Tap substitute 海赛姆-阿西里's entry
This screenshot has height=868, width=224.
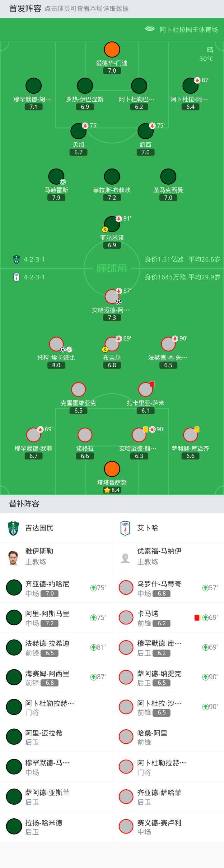tap(56, 677)
